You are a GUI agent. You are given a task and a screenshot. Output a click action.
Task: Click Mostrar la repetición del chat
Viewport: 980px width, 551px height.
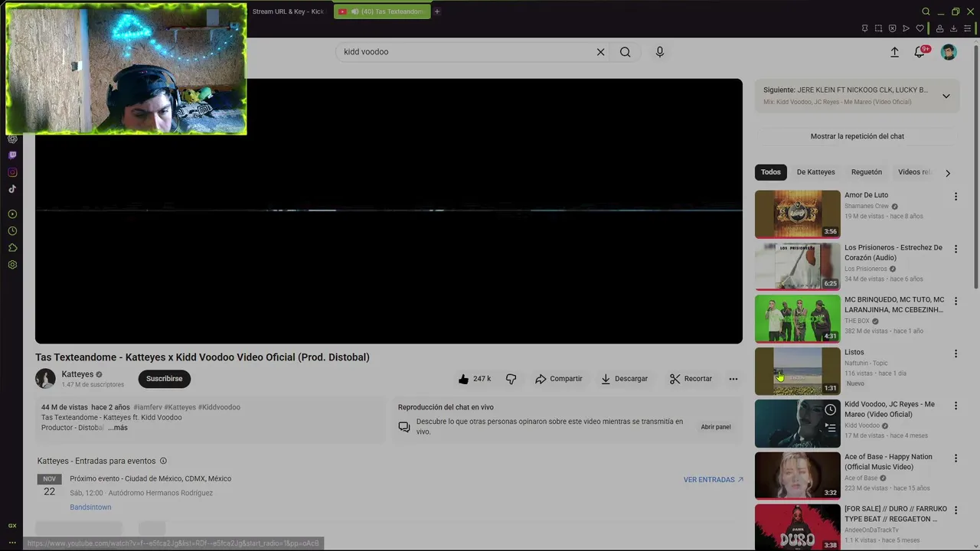(x=857, y=136)
